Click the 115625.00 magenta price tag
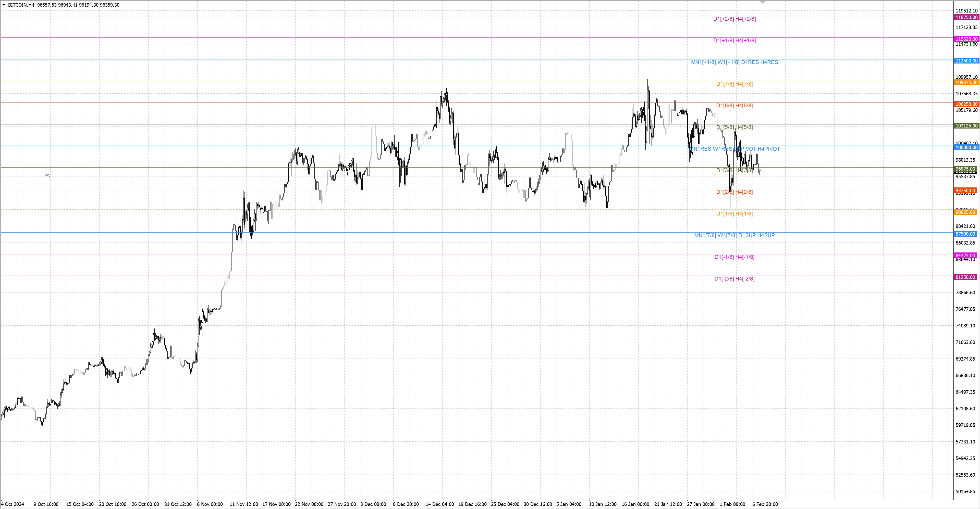 [x=966, y=39]
